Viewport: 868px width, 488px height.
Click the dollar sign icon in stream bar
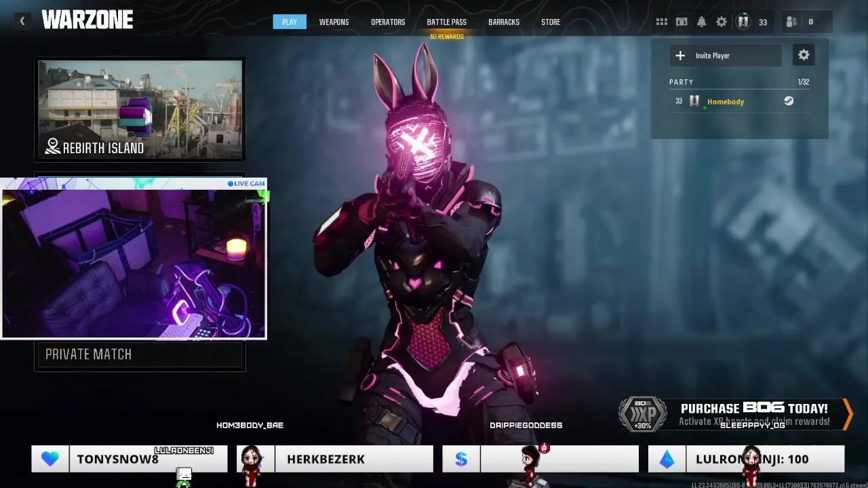pyautogui.click(x=461, y=459)
